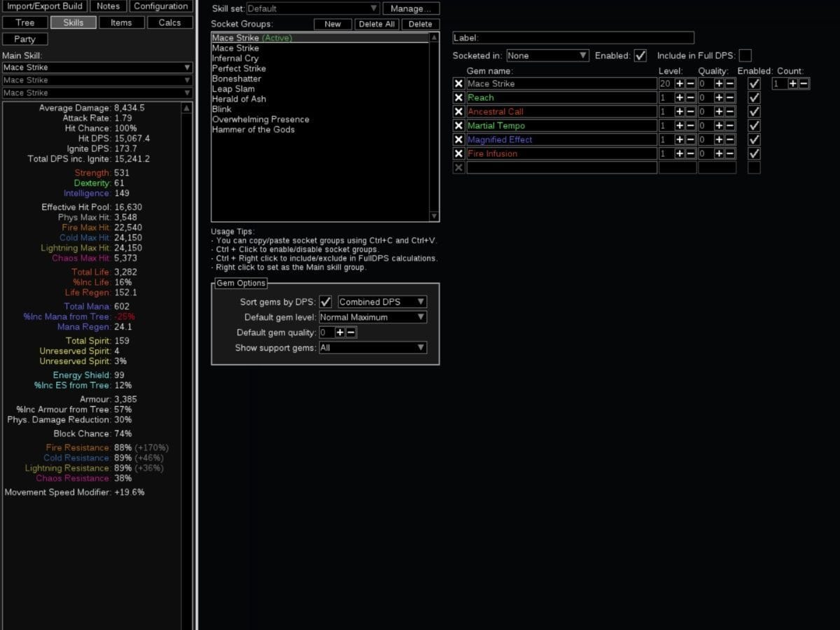Remove the Reach support gem
Screen dimensions: 840x630
point(460,97)
